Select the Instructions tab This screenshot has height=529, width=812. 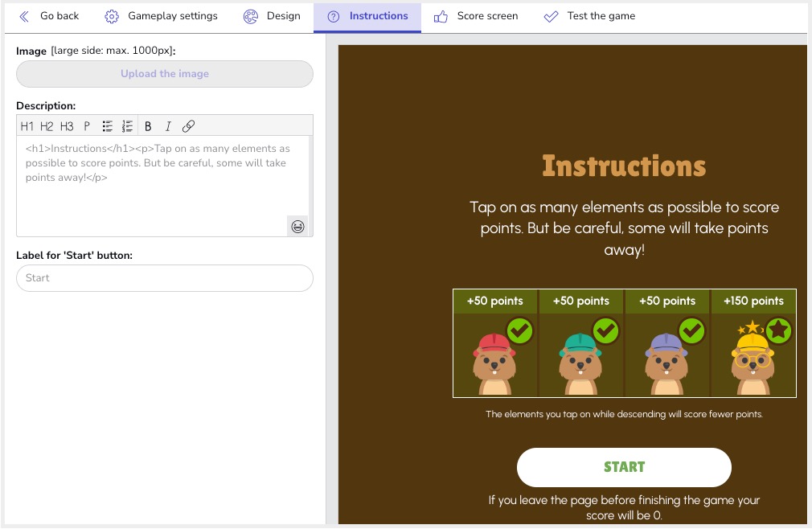coord(367,16)
